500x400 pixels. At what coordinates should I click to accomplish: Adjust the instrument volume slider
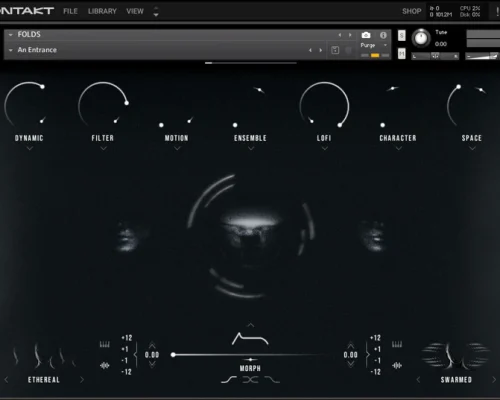482,56
